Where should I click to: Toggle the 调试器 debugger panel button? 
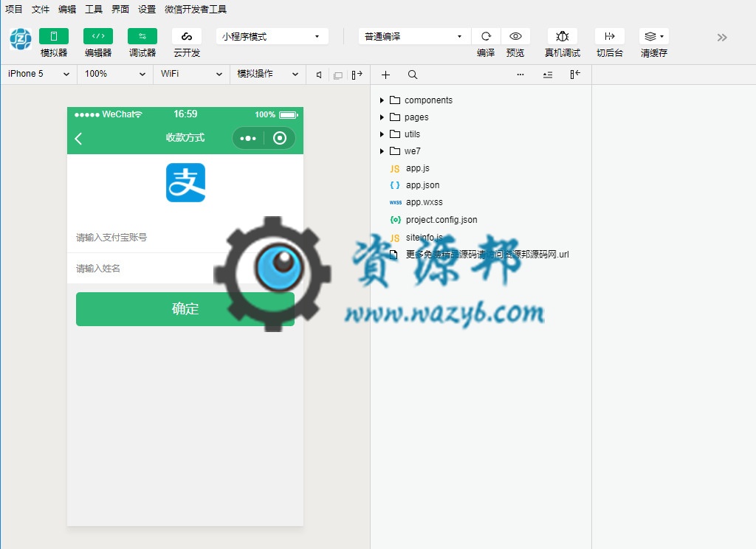[x=142, y=36]
